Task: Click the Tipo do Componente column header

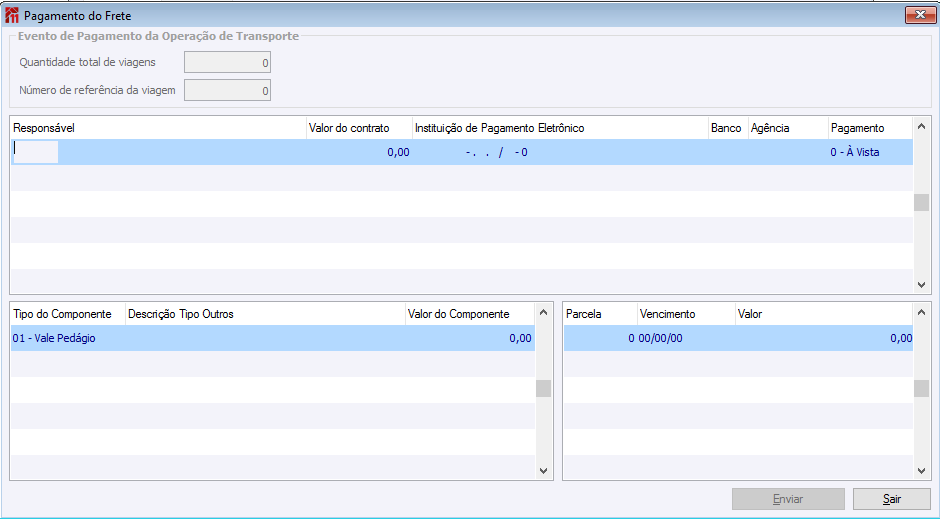Action: click(x=68, y=314)
